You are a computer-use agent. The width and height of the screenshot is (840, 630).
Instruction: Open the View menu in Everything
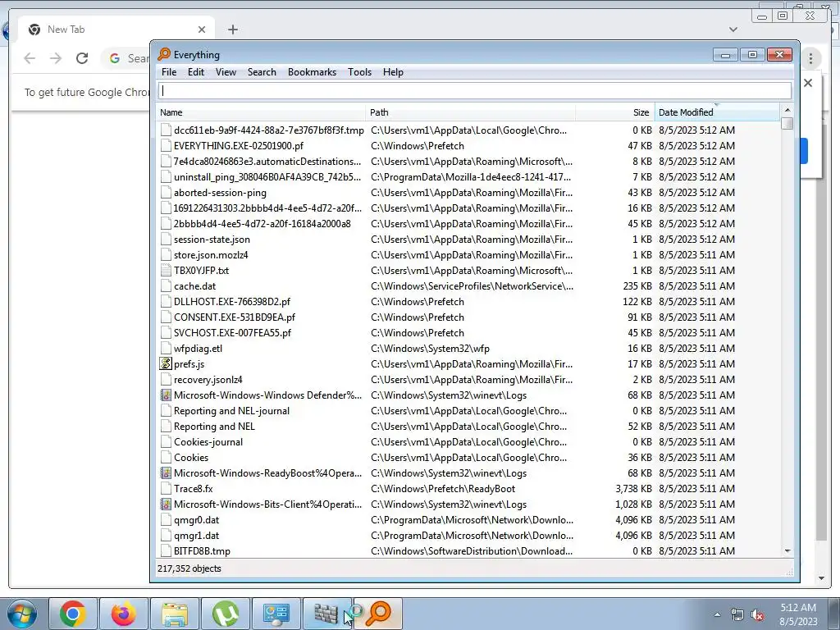[x=226, y=72]
